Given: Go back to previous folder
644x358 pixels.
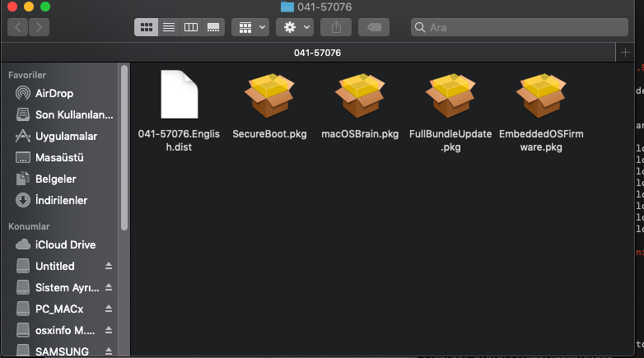Looking at the screenshot, I should pyautogui.click(x=17, y=27).
